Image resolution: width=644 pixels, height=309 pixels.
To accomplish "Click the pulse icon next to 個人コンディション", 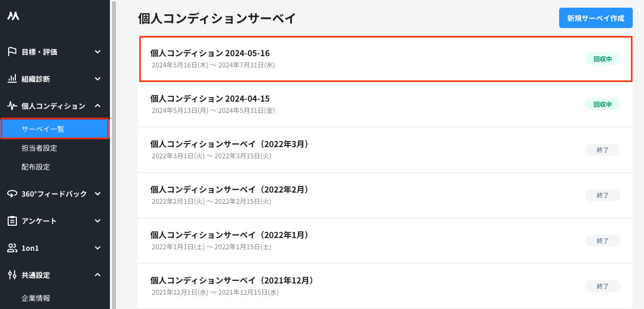I will (11, 106).
